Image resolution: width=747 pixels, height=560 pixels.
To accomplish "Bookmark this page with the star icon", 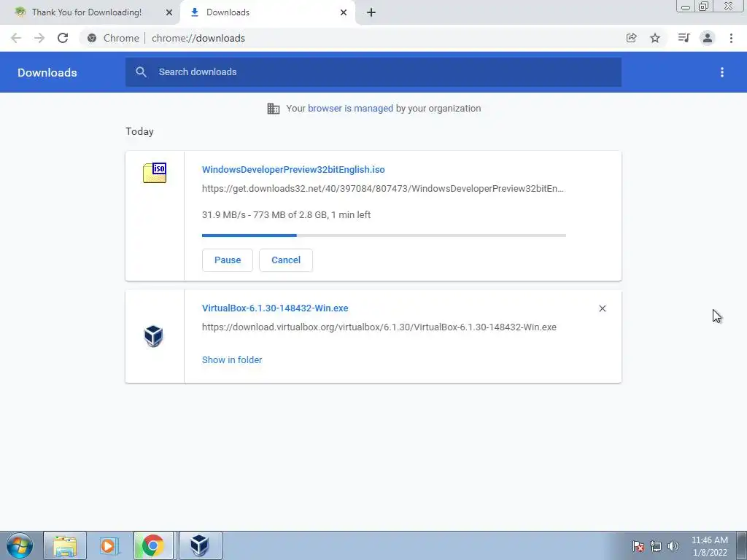I will [655, 38].
